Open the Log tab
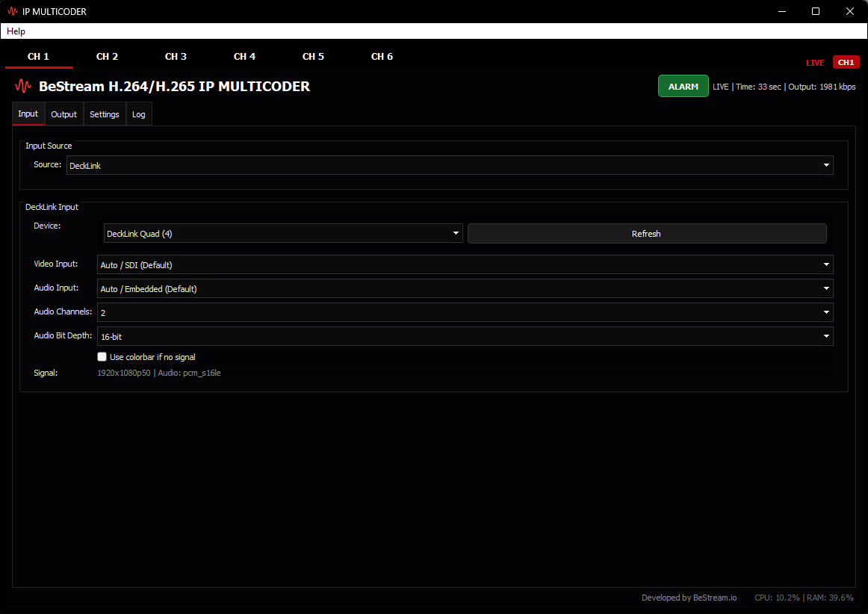Viewport: 868px width, 614px height. pyautogui.click(x=138, y=114)
